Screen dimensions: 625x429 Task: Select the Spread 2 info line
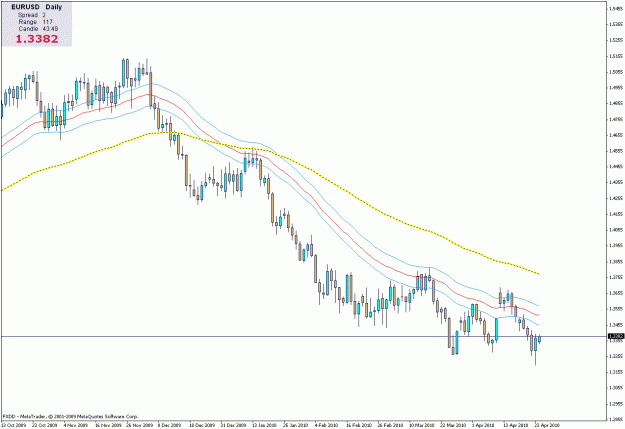pyautogui.click(x=31, y=15)
